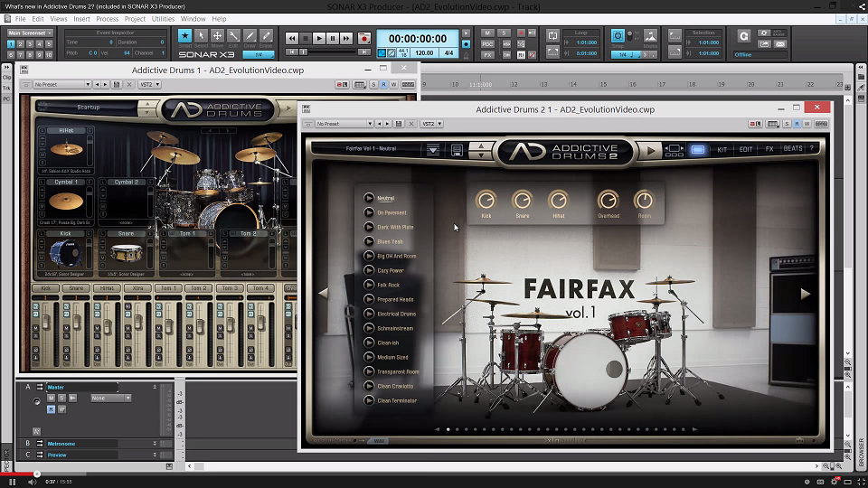Pause the SONAR transport
The width and height of the screenshot is (868, 488).
333,39
